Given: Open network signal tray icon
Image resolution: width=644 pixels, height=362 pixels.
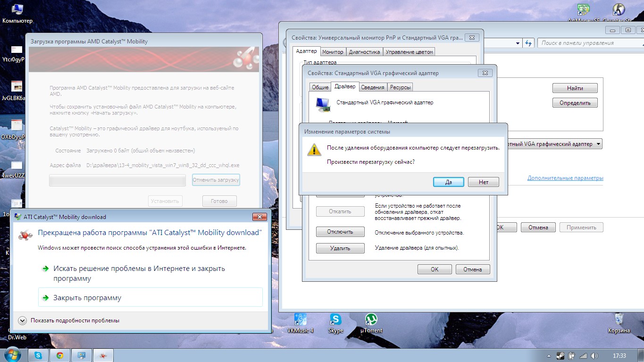Looking at the screenshot, I should (x=583, y=355).
